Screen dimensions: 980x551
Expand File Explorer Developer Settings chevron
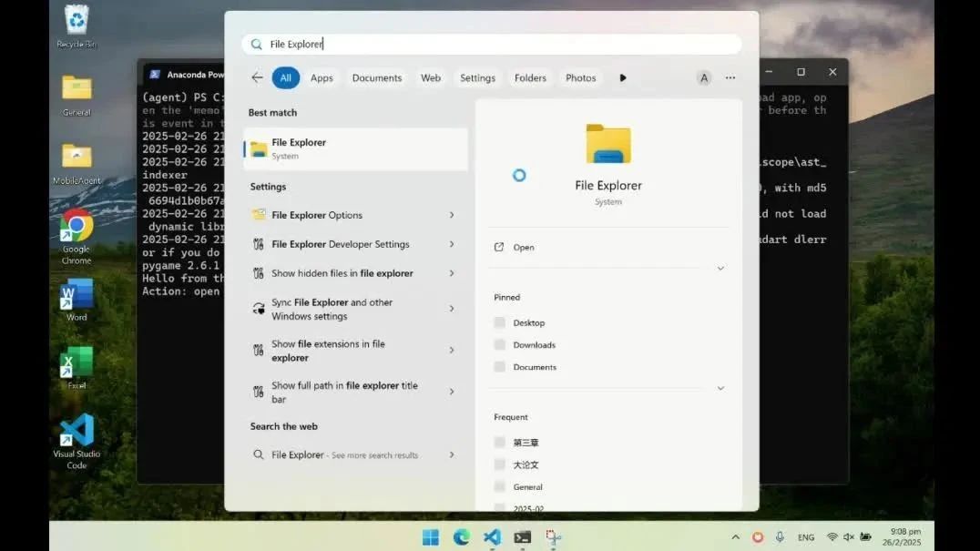pos(451,244)
